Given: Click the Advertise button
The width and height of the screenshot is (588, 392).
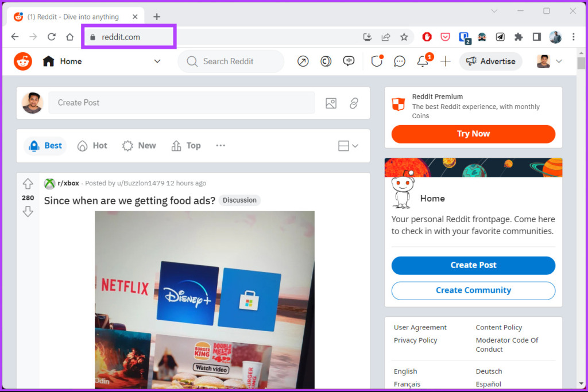Looking at the screenshot, I should click(491, 61).
